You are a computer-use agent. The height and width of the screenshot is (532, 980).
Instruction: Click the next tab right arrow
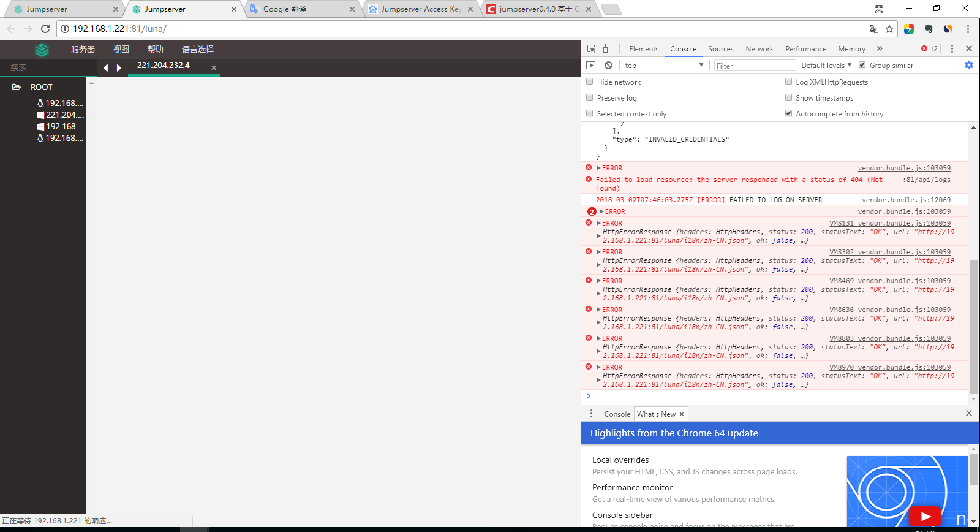coord(119,68)
